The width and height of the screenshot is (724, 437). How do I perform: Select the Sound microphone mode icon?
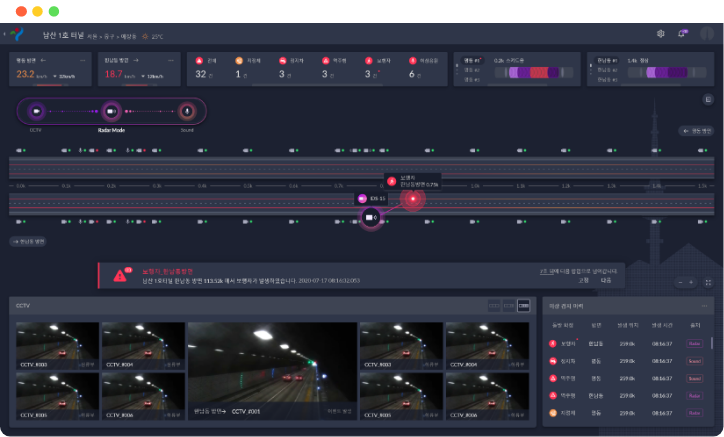[187, 111]
